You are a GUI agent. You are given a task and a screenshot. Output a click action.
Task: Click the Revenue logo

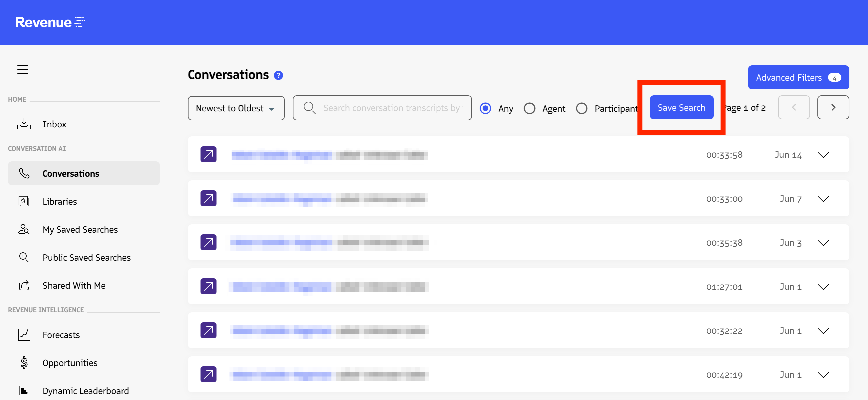pos(50,22)
